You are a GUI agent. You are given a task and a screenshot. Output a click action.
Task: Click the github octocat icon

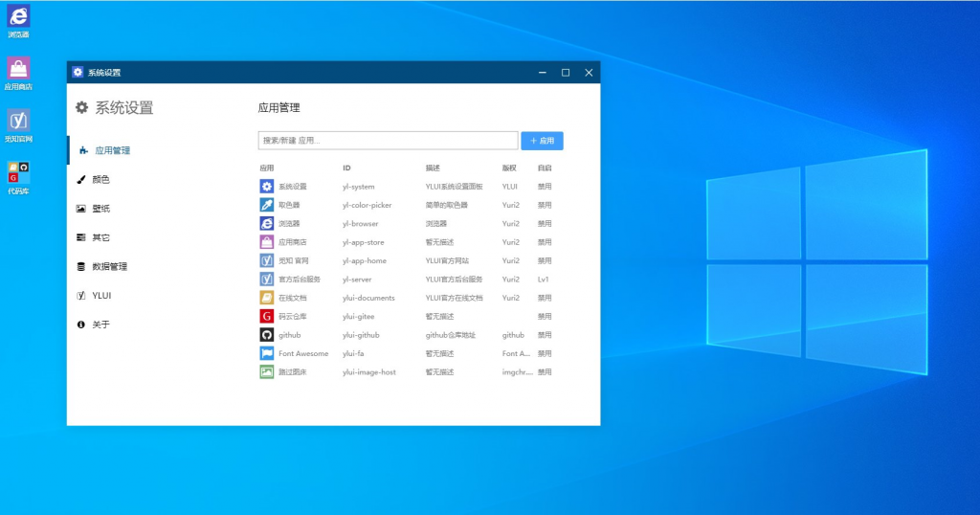click(267, 335)
